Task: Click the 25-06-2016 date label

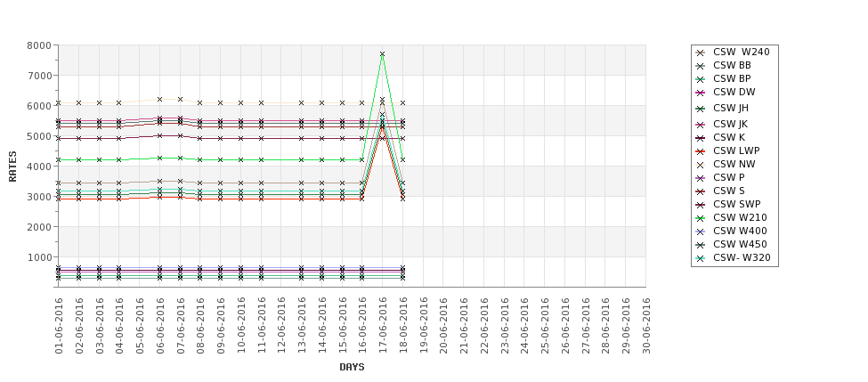Action: pyautogui.click(x=545, y=326)
